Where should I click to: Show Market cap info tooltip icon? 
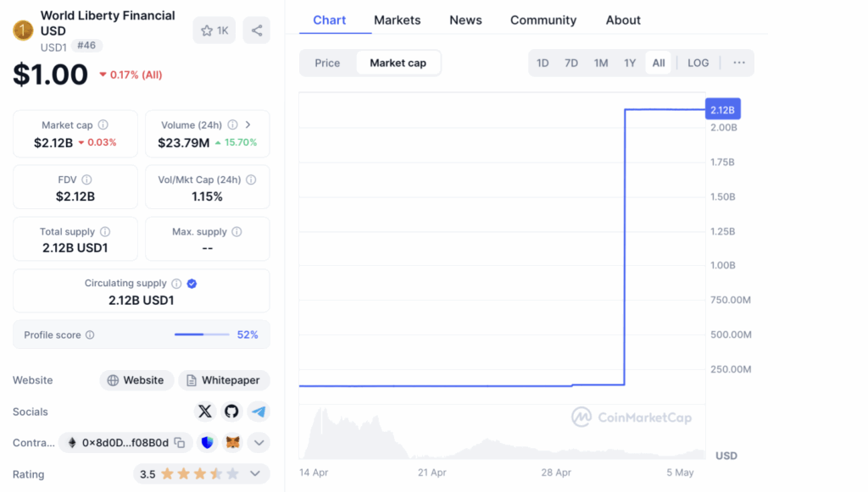coord(103,125)
